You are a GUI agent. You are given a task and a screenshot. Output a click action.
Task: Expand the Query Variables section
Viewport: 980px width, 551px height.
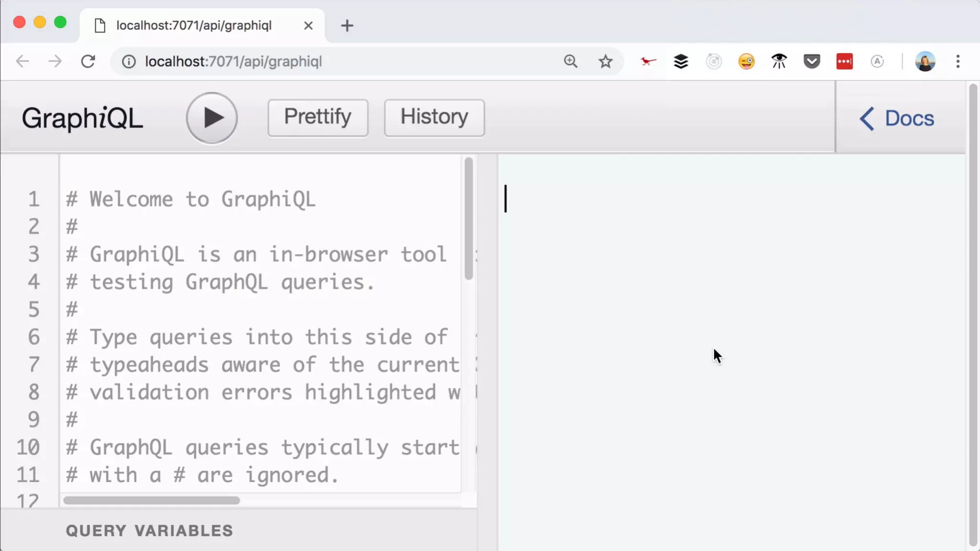coord(149,530)
